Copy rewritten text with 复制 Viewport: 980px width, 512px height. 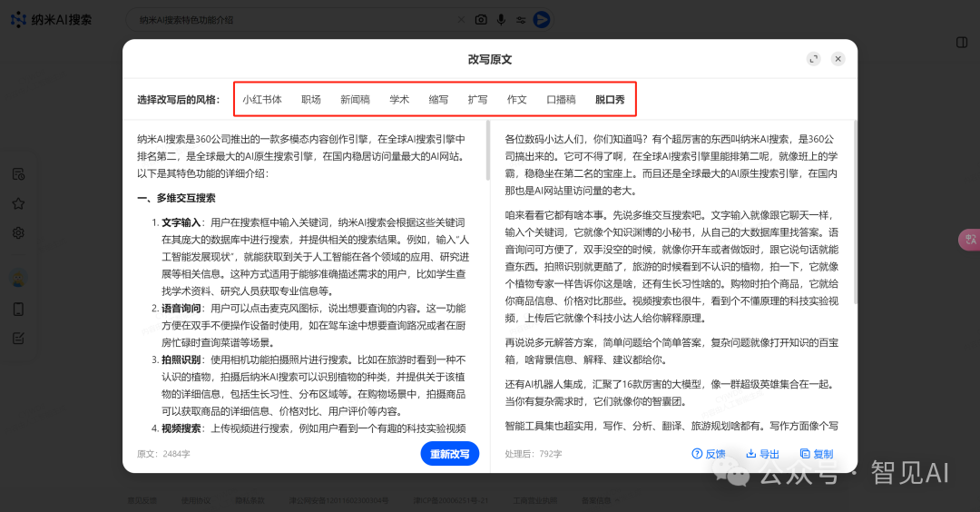[817, 454]
